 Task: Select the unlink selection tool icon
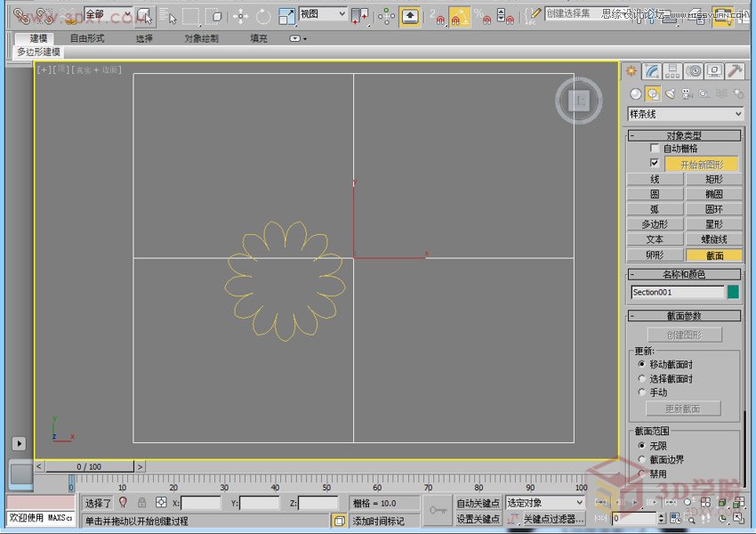point(44,16)
